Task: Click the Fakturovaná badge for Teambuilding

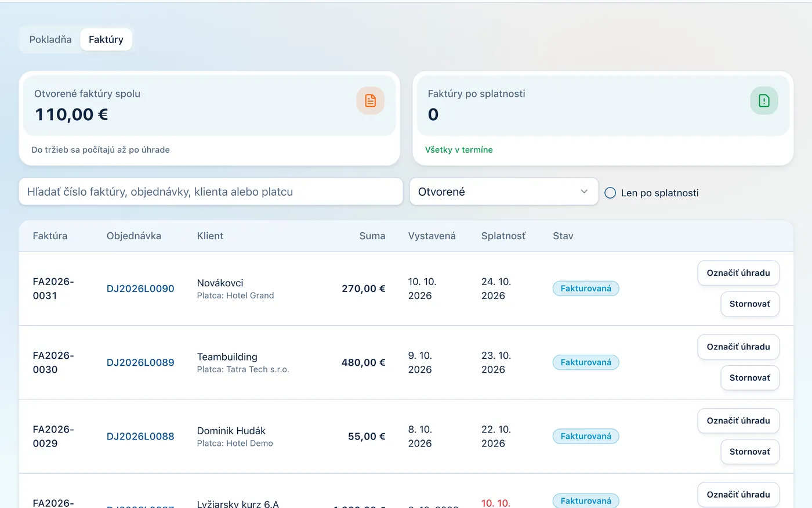Action: [x=586, y=362]
